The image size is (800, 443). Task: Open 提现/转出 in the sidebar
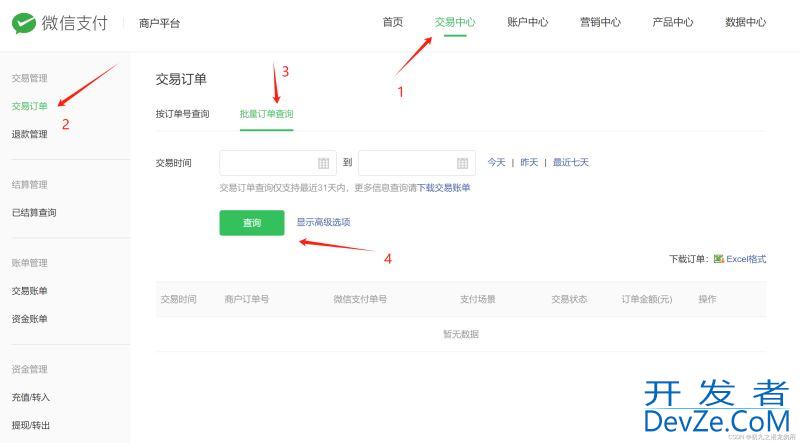point(31,425)
